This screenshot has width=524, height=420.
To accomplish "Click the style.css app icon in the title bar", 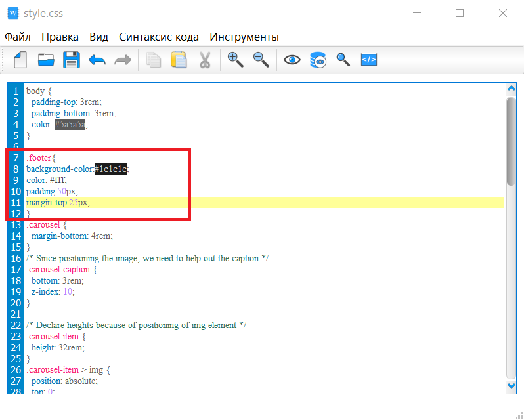I will coord(13,13).
